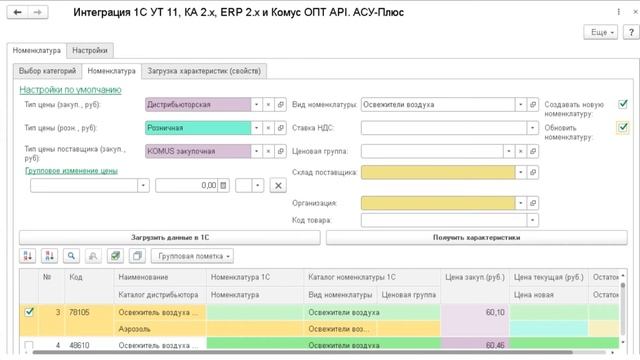Clear the Ценовая группа field
The width and height of the screenshot is (640, 360).
point(520,151)
